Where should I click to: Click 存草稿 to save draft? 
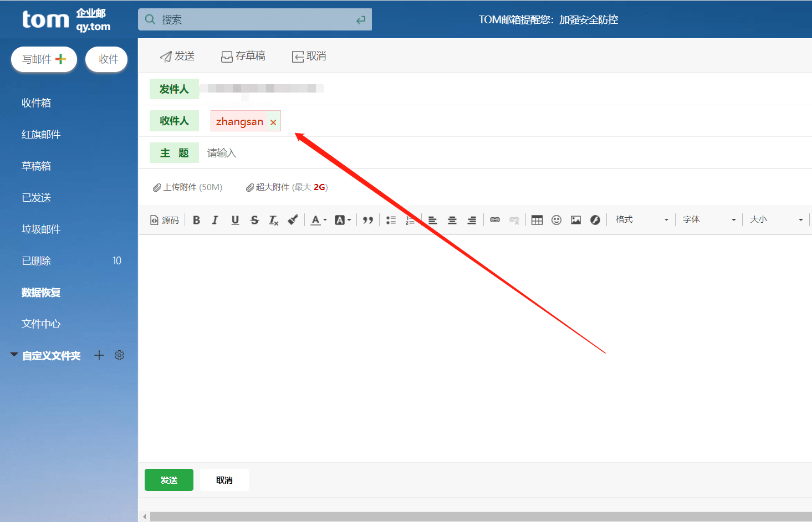click(x=243, y=55)
